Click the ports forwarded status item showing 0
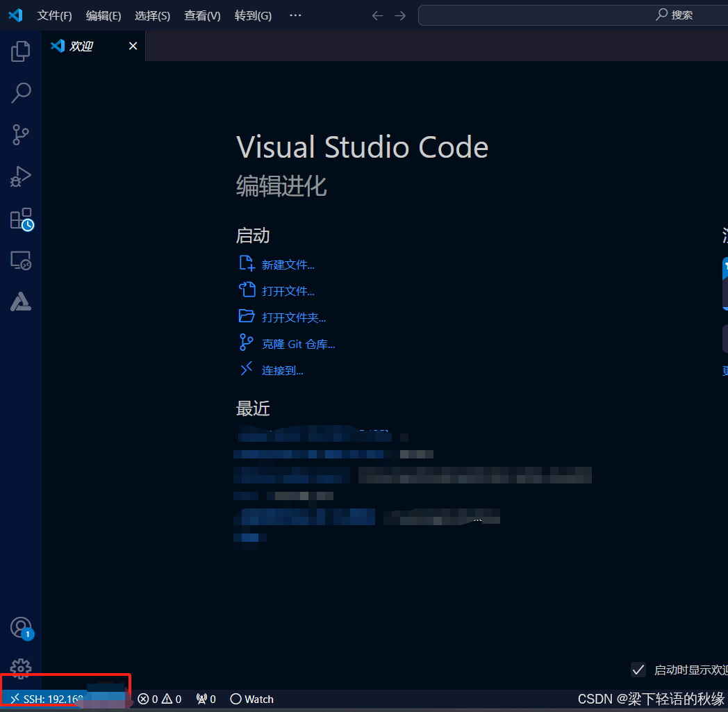The width and height of the screenshot is (728, 712). pyautogui.click(x=206, y=699)
